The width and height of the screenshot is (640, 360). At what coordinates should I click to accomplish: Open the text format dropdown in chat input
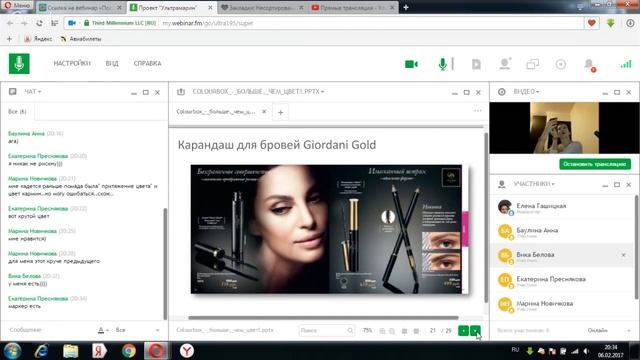click(103, 330)
